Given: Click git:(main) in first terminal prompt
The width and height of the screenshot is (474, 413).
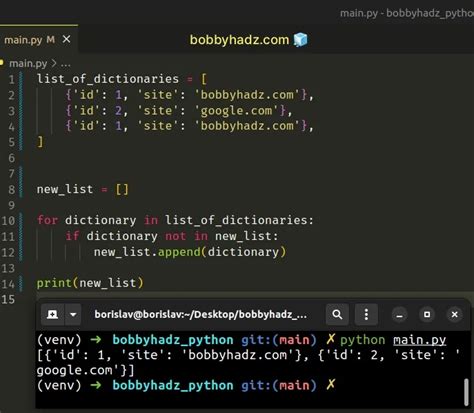Looking at the screenshot, I should tap(279, 340).
